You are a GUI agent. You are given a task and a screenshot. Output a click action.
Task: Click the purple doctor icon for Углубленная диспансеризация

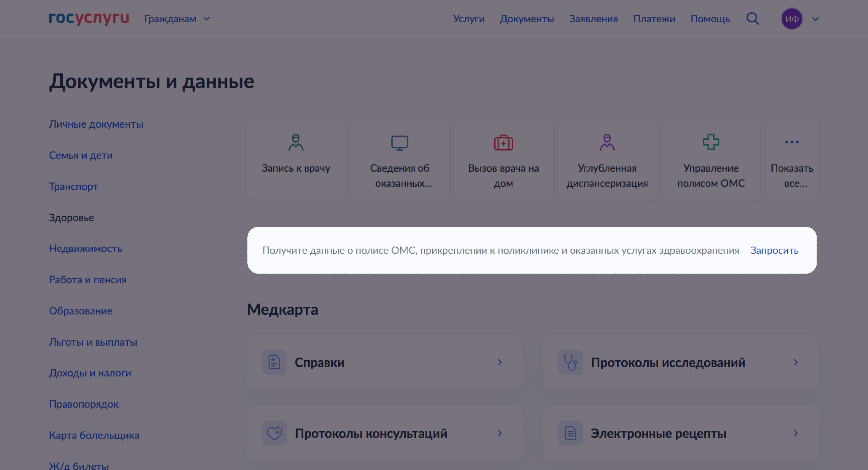pyautogui.click(x=607, y=143)
